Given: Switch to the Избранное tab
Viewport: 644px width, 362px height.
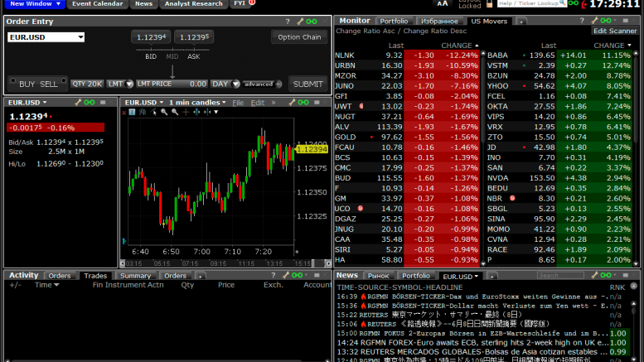Looking at the screenshot, I should [439, 21].
